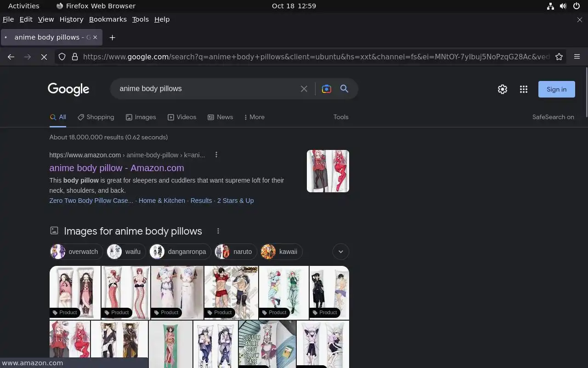Click the magnifier search icon
Viewport: 588px width, 368px height.
tap(344, 89)
